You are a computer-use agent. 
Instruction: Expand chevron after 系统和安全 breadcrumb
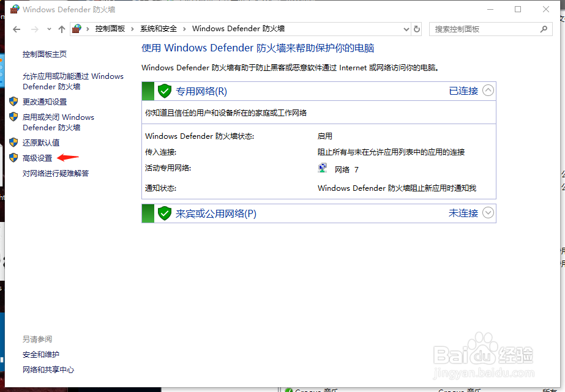point(184,29)
